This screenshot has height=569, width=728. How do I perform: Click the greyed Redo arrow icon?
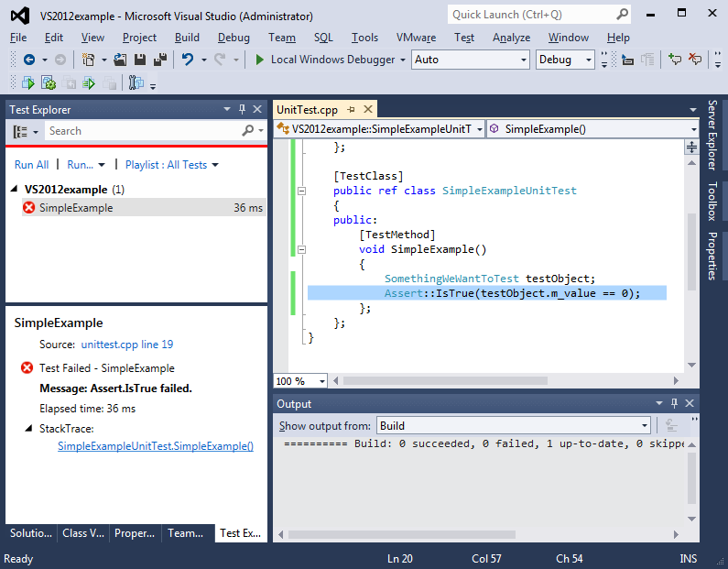coord(220,60)
